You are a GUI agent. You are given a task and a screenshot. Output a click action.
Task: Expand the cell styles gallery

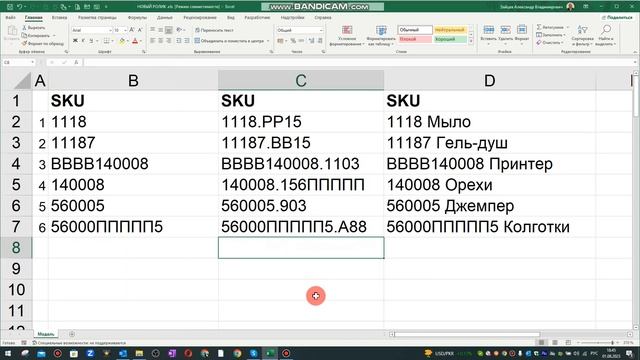coord(471,42)
